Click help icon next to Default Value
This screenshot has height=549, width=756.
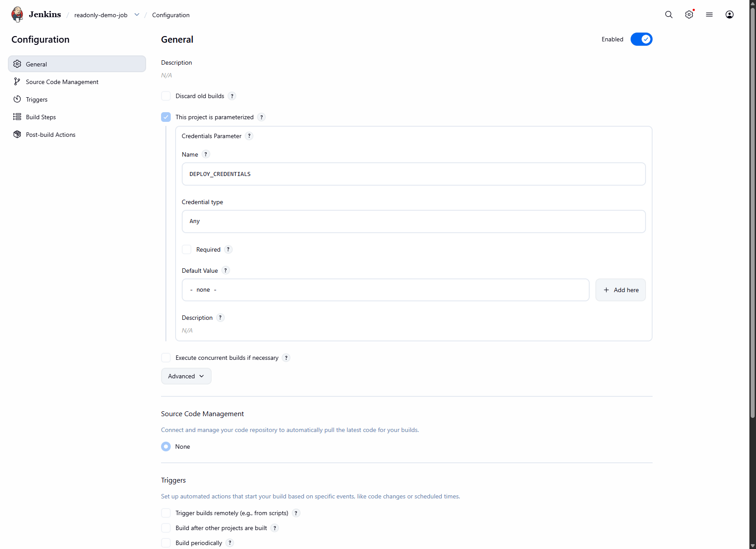tap(226, 271)
